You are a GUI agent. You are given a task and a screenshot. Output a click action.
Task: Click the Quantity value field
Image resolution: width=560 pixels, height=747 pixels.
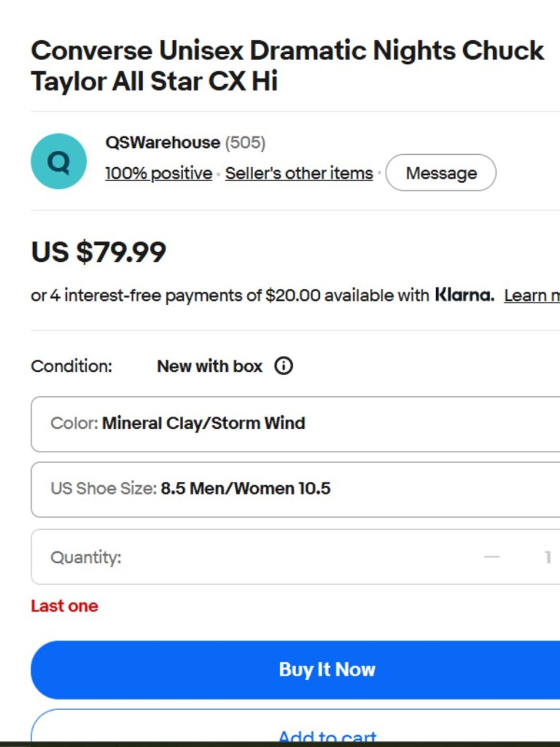548,557
